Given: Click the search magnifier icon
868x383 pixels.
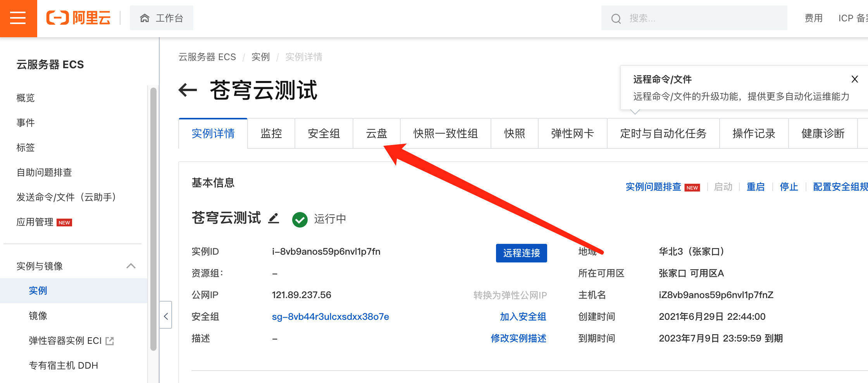Looking at the screenshot, I should (616, 18).
